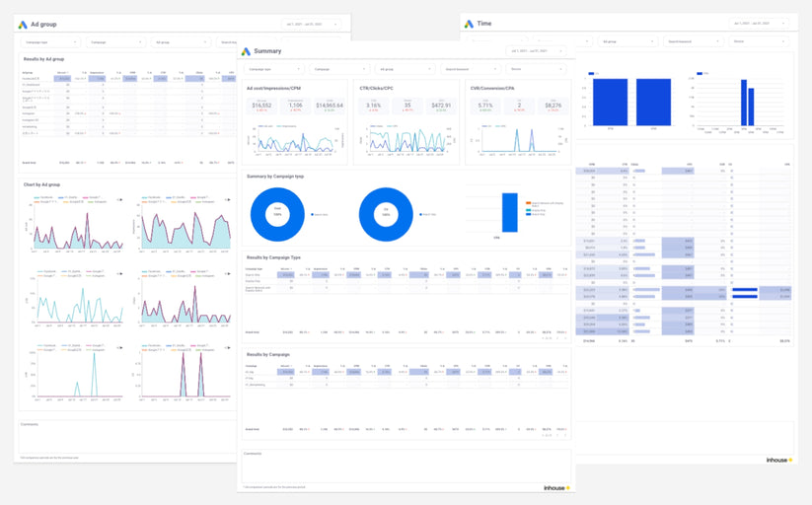Click the CPA scorecard showing $8,276
Screen dimensions: 812x505
pos(552,106)
